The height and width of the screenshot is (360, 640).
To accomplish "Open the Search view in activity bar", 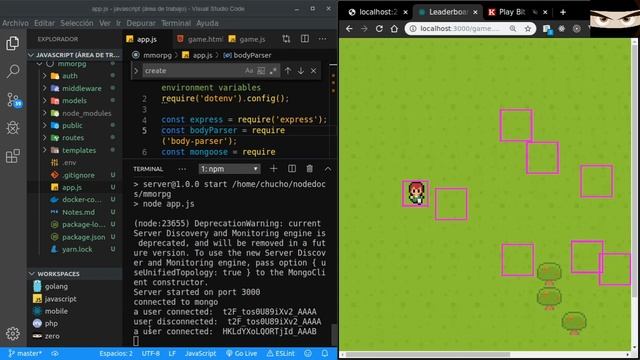I will tap(13, 71).
